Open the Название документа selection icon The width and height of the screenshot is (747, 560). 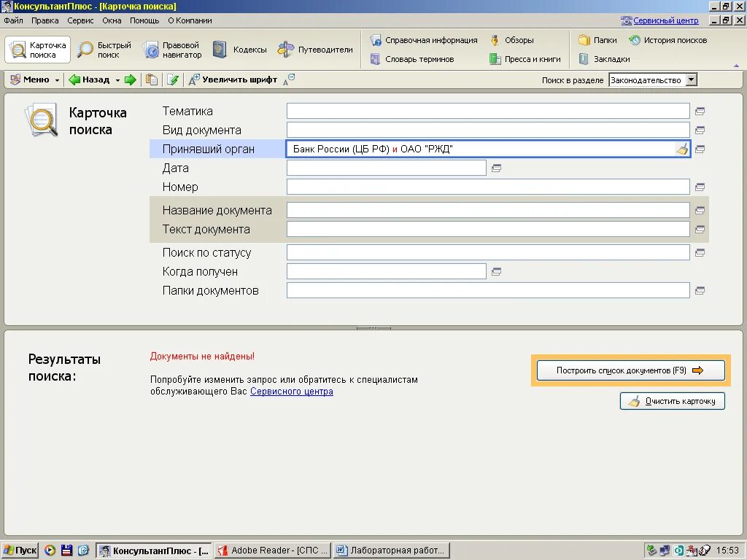(700, 210)
